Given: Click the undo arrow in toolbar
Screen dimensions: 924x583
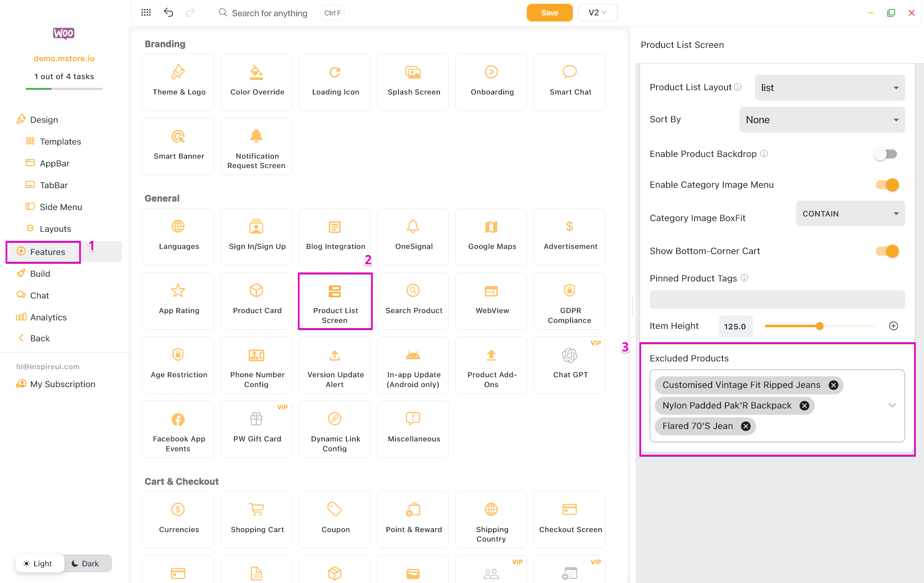Looking at the screenshot, I should pyautogui.click(x=169, y=12).
